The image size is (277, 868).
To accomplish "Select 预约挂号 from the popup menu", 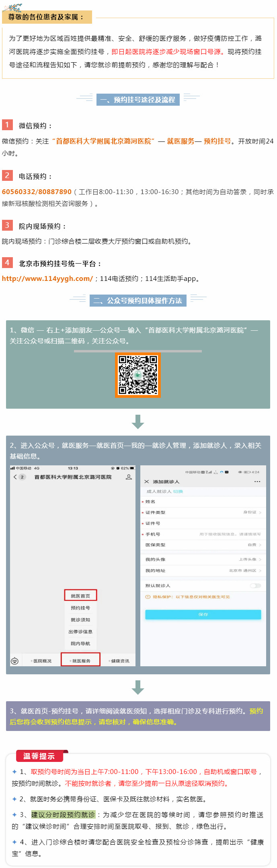I will 80,608.
